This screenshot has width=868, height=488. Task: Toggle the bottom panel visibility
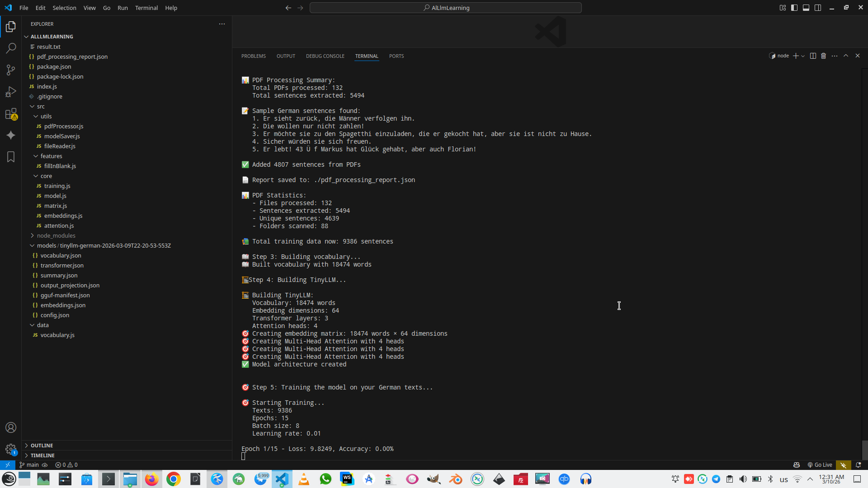806,8
